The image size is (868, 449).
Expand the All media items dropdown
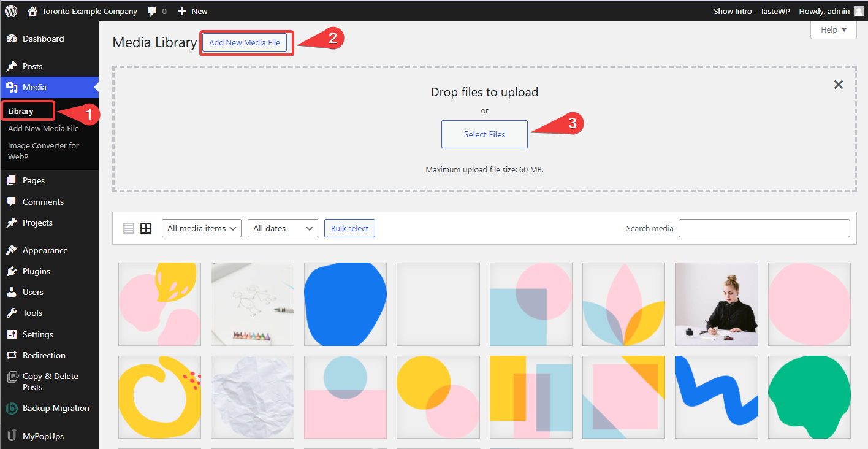(202, 228)
